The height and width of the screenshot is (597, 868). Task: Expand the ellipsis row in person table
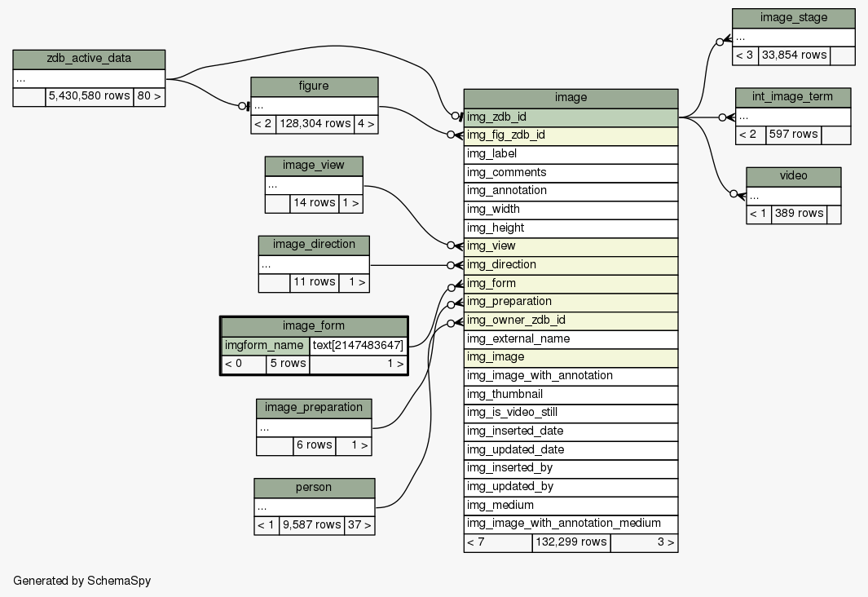click(314, 506)
